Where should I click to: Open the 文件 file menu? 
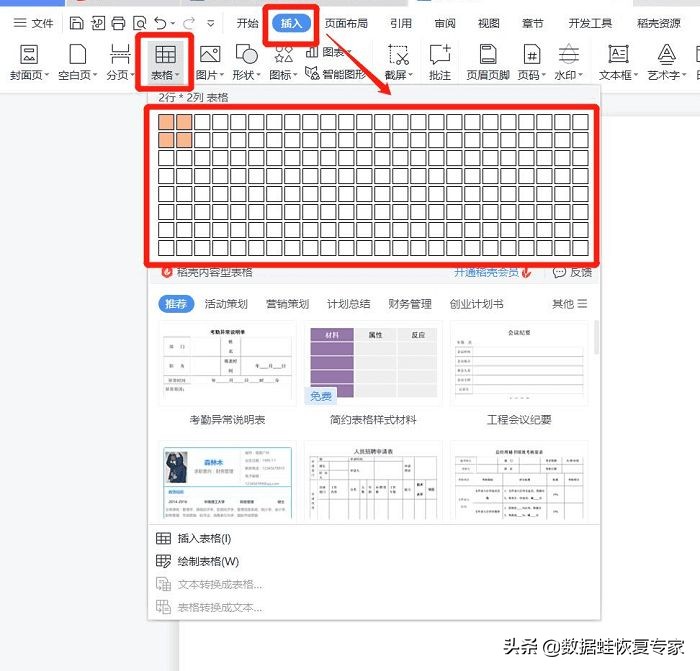pyautogui.click(x=34, y=23)
